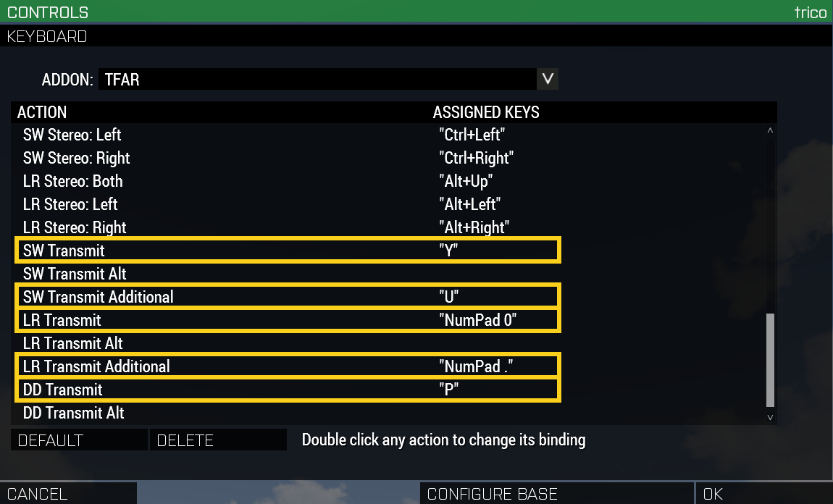Click the DEFAULT button
Image resolution: width=833 pixels, height=504 pixels.
[x=79, y=440]
